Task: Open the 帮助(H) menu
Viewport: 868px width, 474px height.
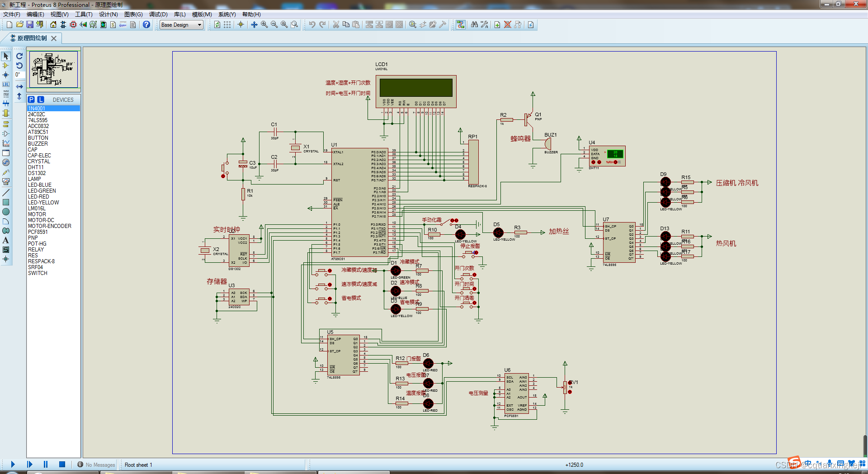Action: tap(251, 14)
